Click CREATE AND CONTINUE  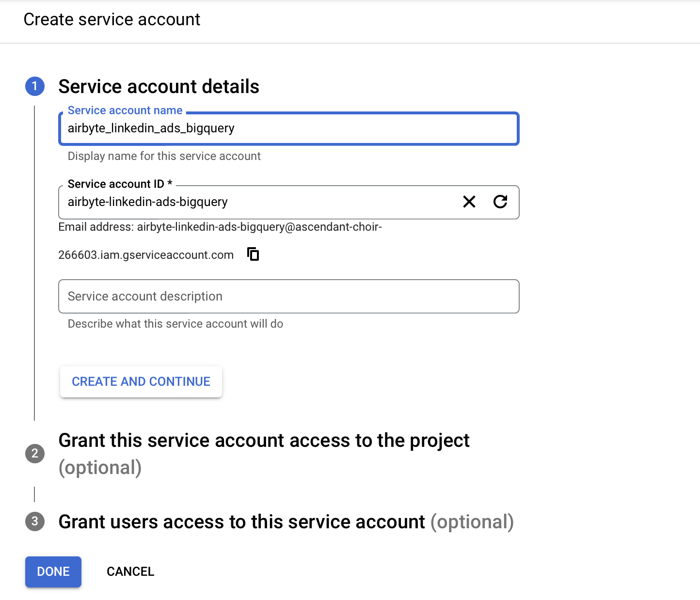point(141,381)
